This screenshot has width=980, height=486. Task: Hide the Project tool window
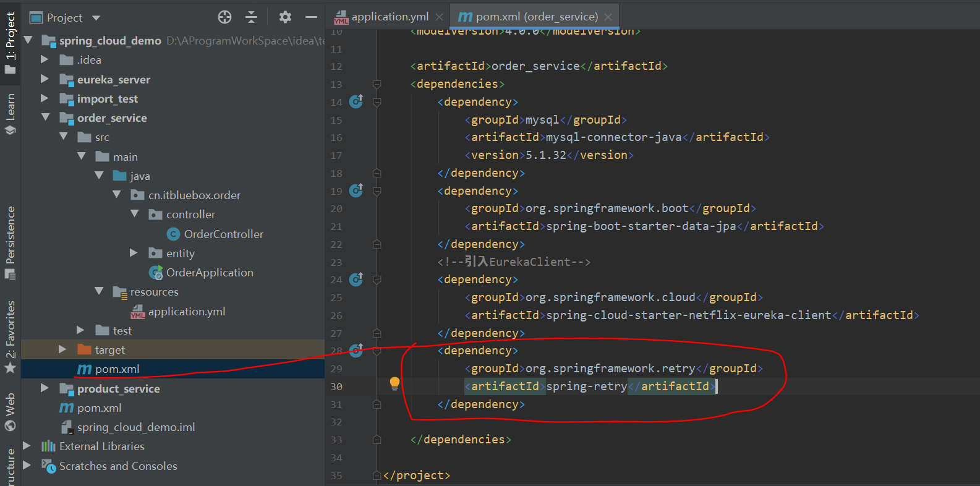pos(311,17)
